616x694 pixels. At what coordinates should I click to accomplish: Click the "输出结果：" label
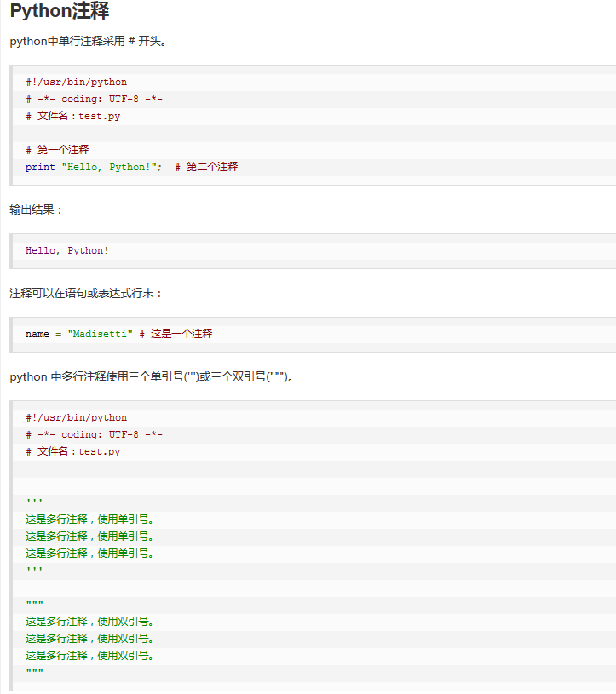click(37, 209)
